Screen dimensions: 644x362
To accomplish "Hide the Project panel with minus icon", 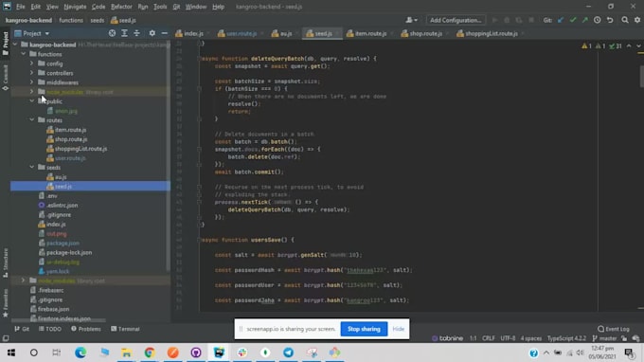I will coord(164,33).
